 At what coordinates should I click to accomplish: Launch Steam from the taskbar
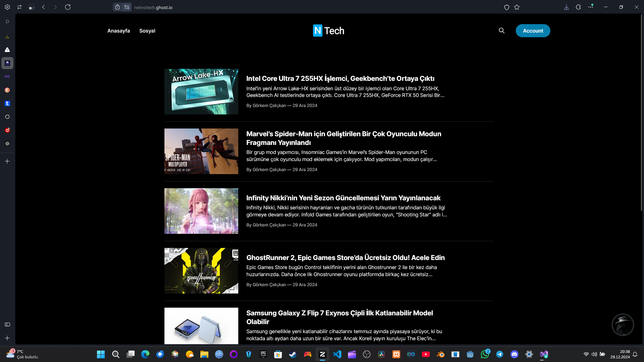coord(293,354)
